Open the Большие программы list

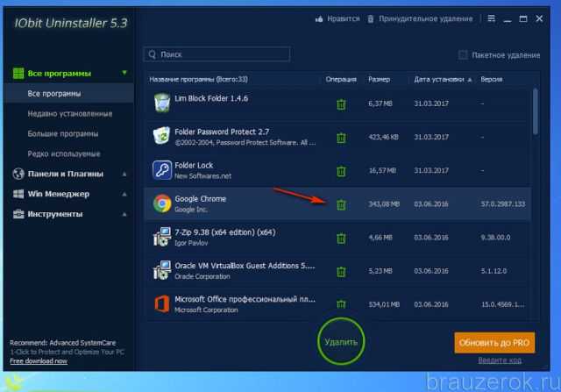[62, 133]
